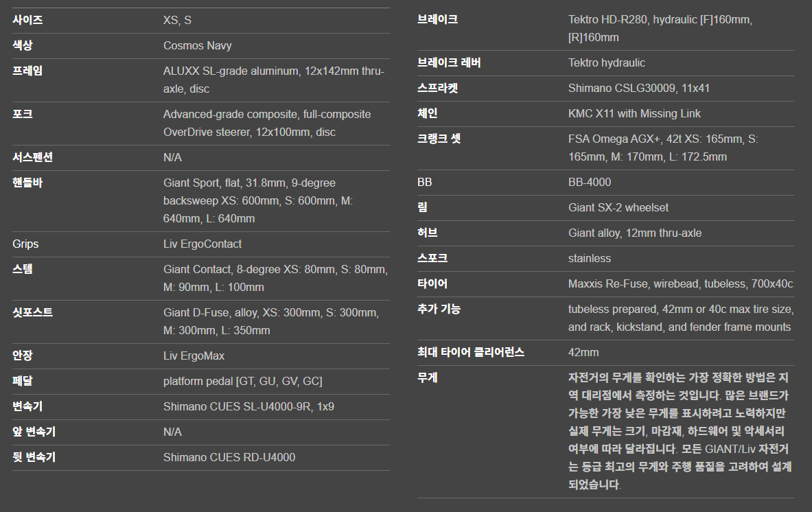This screenshot has height=512, width=812.
Task: Select the 'Cosmos Navy' color value
Action: pos(197,45)
